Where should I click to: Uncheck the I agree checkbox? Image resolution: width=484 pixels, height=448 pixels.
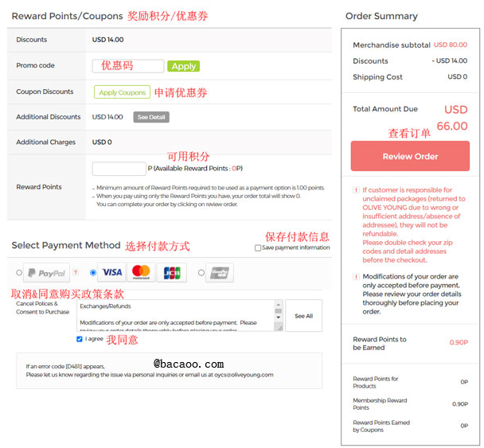pos(80,340)
